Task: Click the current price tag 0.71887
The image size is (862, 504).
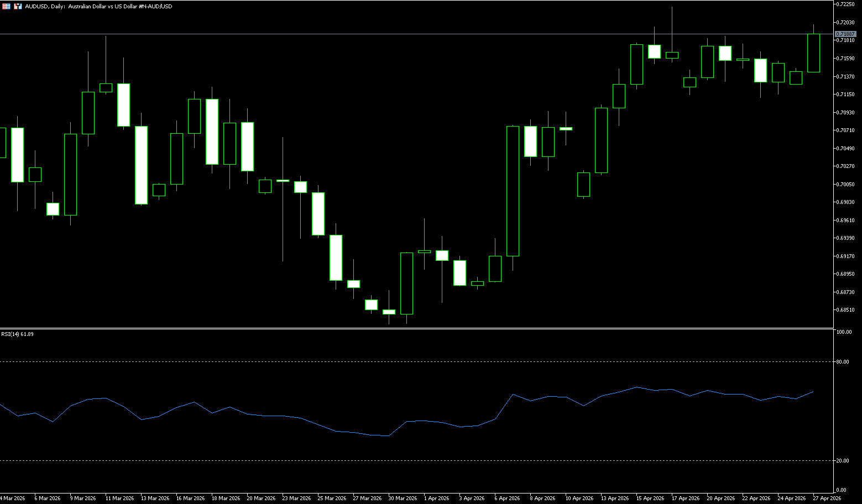Action: click(845, 34)
